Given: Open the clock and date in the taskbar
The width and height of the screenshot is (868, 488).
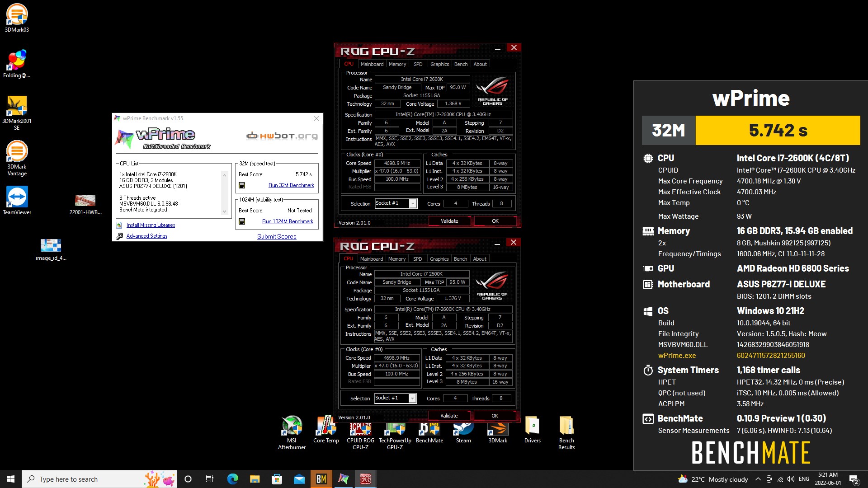Looking at the screenshot, I should click(828, 479).
